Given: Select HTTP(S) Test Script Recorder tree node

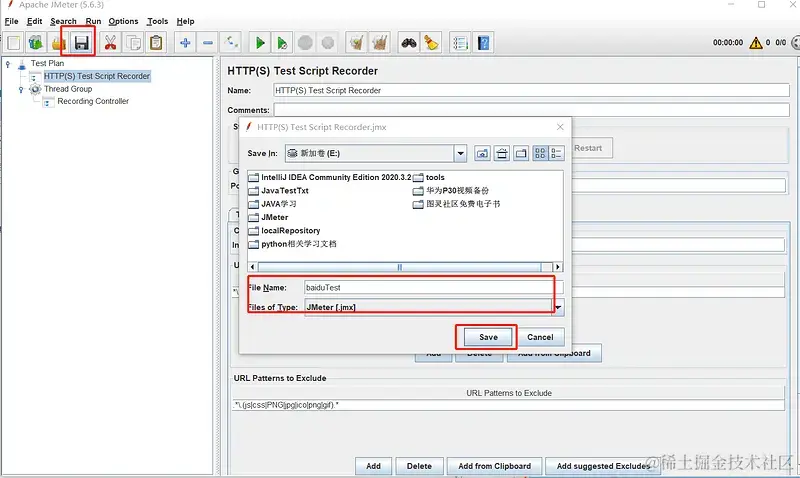Looking at the screenshot, I should [x=97, y=76].
